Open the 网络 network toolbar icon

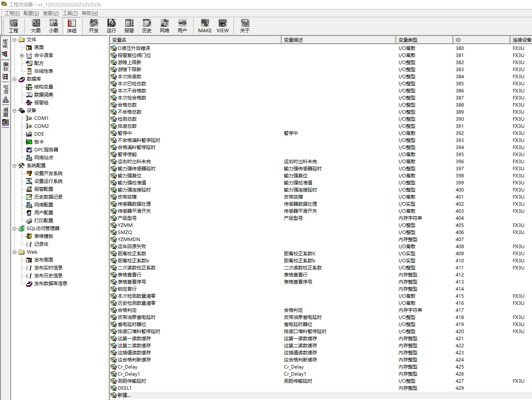pos(165,26)
